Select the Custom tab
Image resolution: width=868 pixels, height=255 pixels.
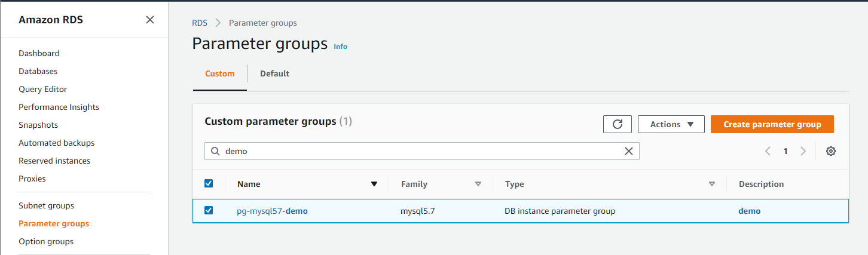[220, 73]
